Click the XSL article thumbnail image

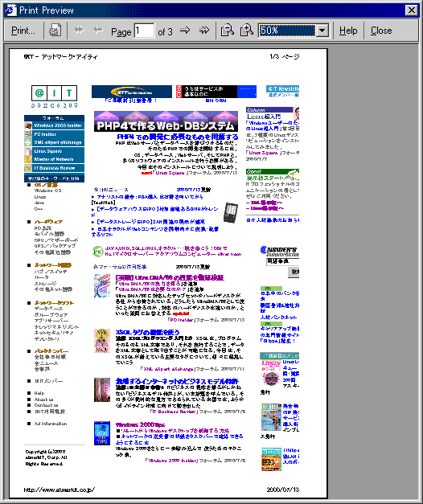pyautogui.click(x=102, y=341)
